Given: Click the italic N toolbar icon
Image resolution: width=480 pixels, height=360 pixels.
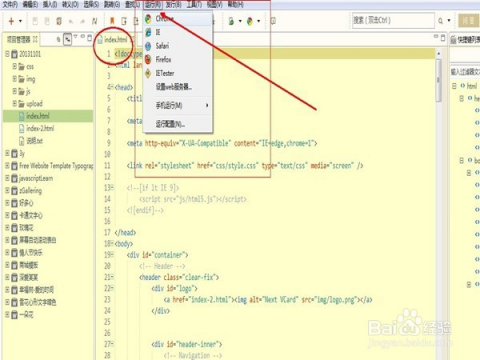Looking at the screenshot, I should (x=95, y=21).
